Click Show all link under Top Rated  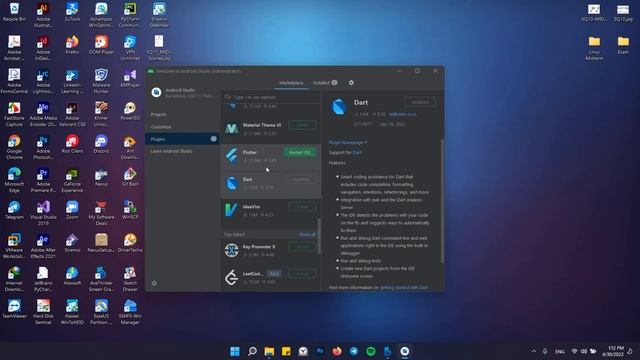pos(307,235)
